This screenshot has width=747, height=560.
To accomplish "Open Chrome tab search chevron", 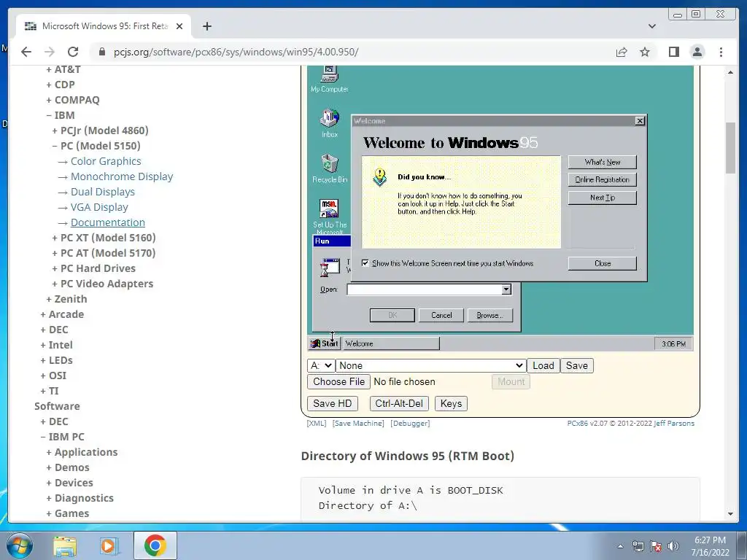I will 651,26.
